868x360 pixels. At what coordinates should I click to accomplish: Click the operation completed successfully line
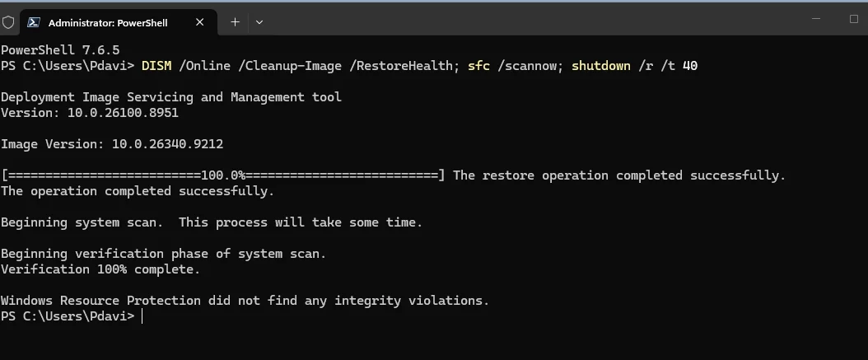point(138,191)
